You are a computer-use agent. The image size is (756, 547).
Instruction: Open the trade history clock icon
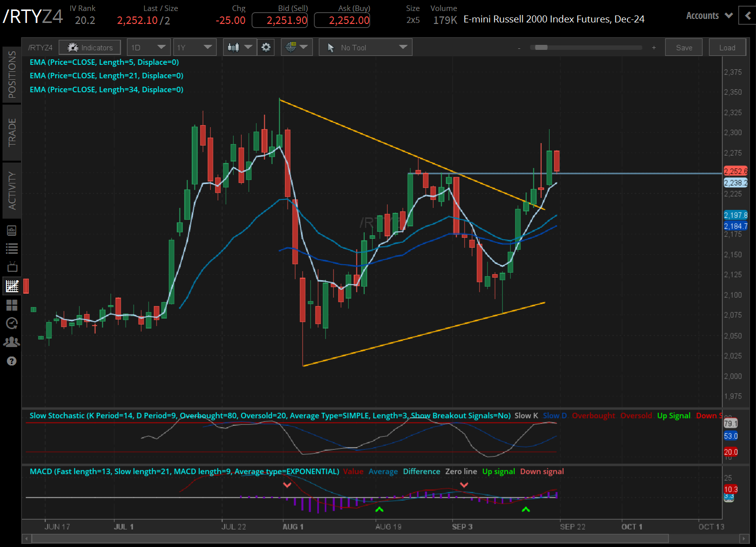pos(12,323)
